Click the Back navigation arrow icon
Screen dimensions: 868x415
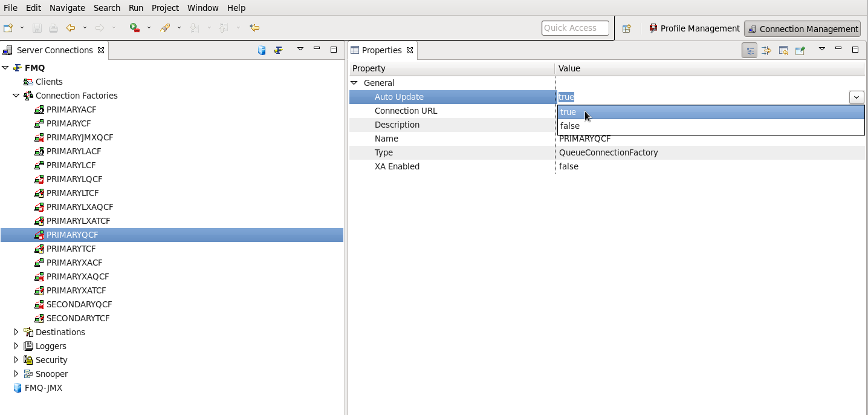point(71,28)
